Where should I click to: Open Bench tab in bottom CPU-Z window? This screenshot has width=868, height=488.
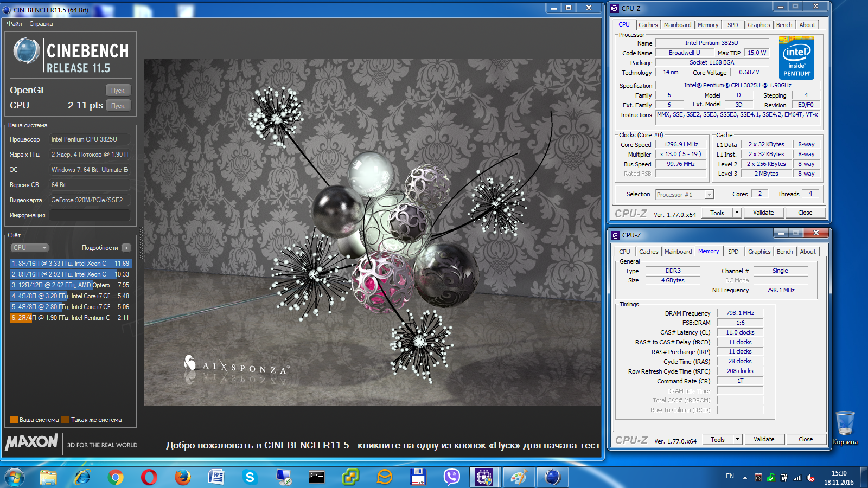tap(785, 252)
